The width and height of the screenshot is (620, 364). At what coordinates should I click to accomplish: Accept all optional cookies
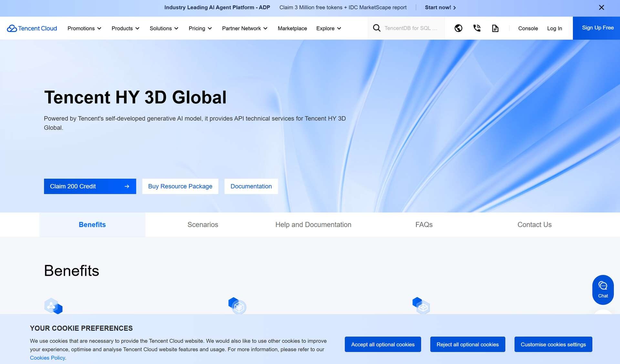[x=383, y=344]
